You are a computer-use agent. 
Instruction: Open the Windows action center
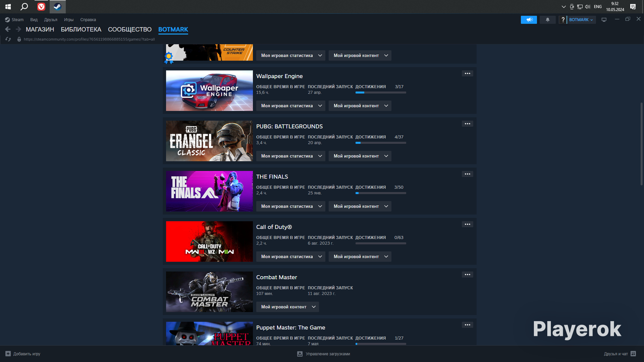coord(633,7)
